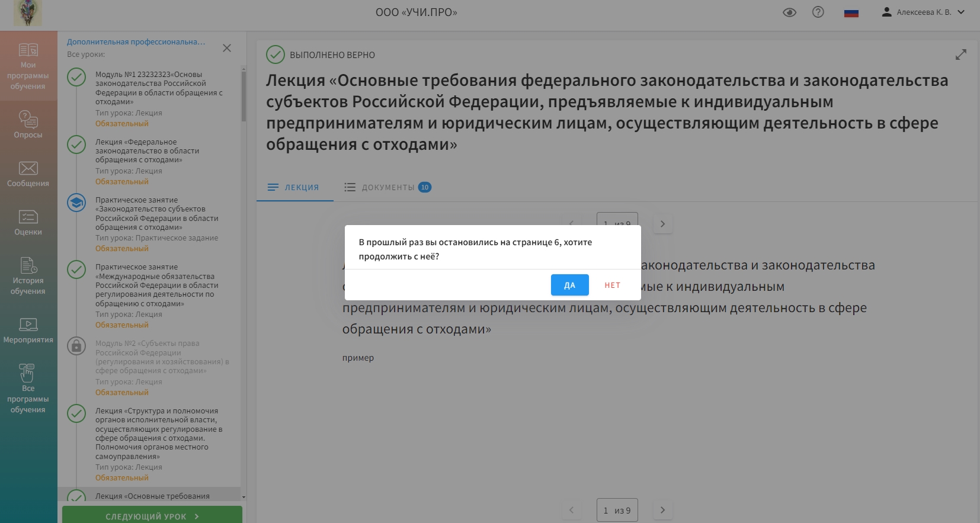Image resolution: width=980 pixels, height=523 pixels.
Task: Go to next page using bottom pager arrow
Action: pos(662,510)
